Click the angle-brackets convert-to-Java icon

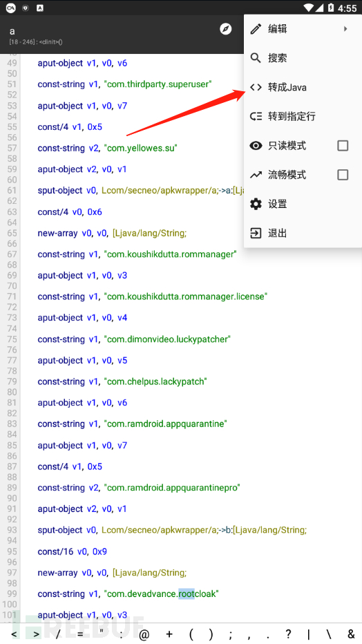click(256, 87)
